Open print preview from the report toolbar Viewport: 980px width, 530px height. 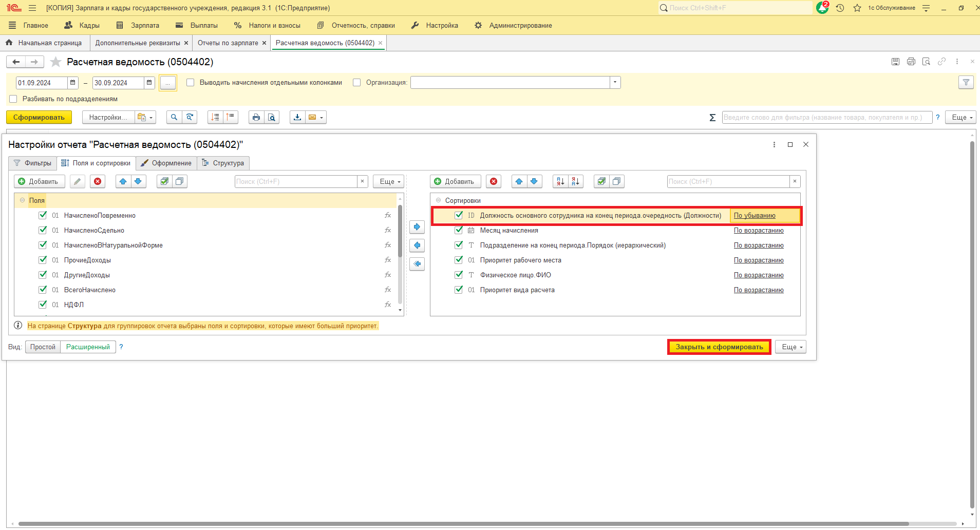coord(272,117)
